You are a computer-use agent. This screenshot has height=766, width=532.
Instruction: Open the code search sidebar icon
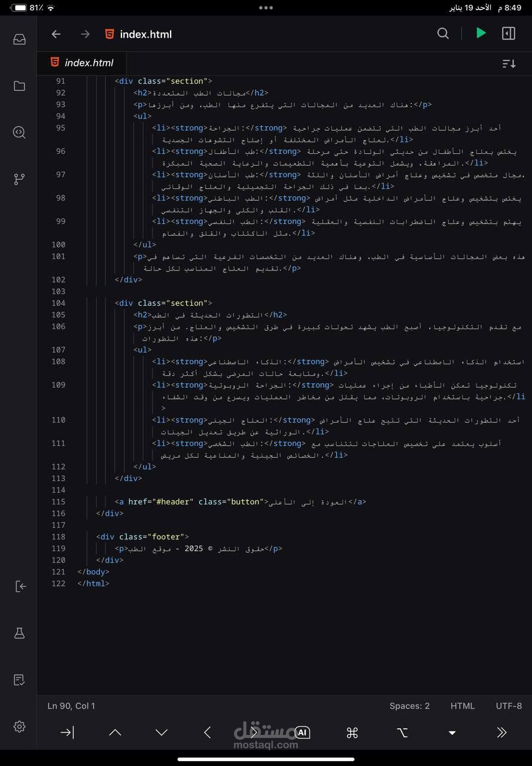point(19,132)
